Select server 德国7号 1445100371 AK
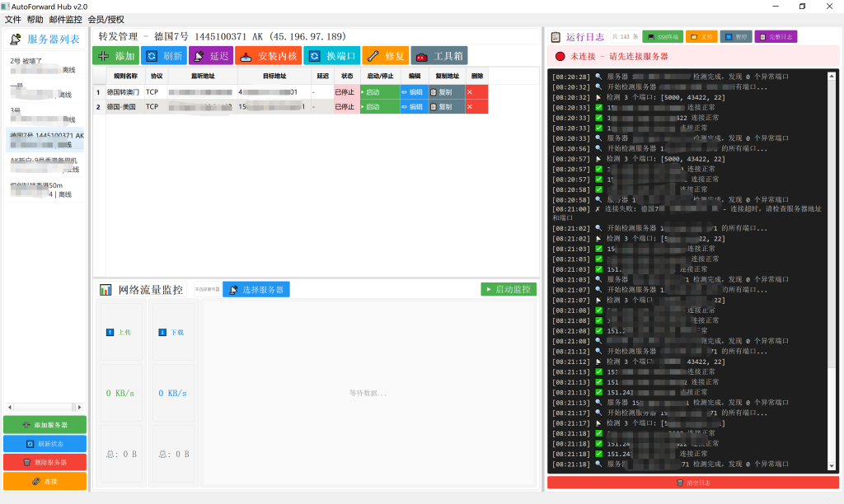Screen dimensions: 844x504 point(45,140)
